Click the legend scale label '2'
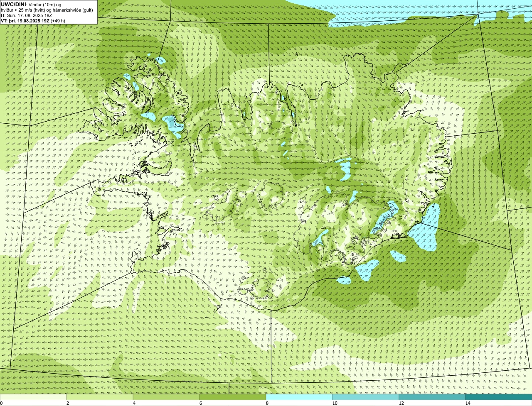The height and width of the screenshot is (406, 532). pos(67,403)
